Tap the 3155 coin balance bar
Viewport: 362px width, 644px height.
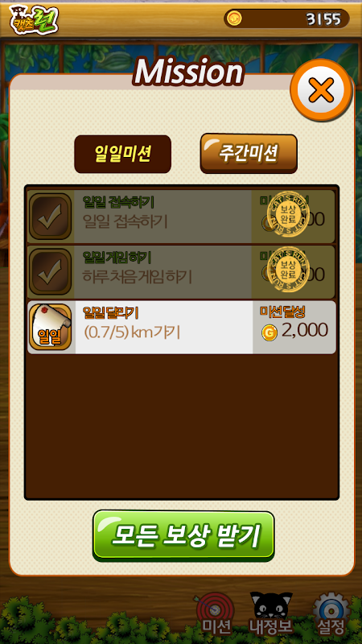(x=286, y=19)
